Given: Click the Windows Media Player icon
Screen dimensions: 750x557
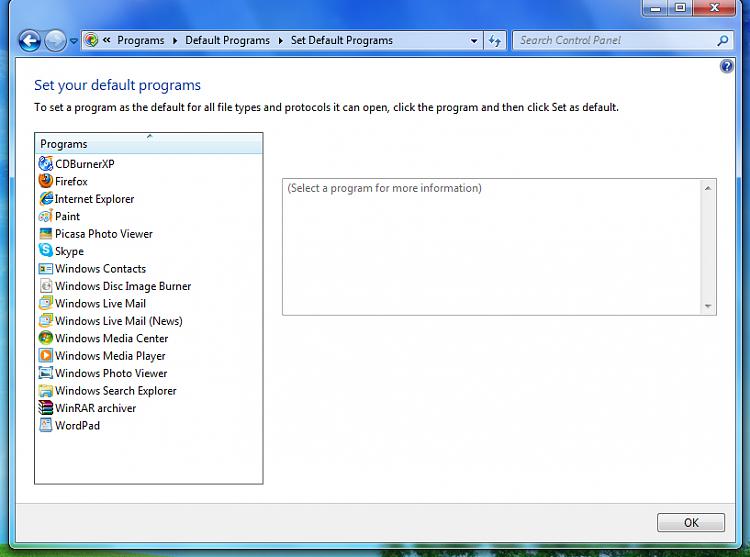Looking at the screenshot, I should 45,356.
